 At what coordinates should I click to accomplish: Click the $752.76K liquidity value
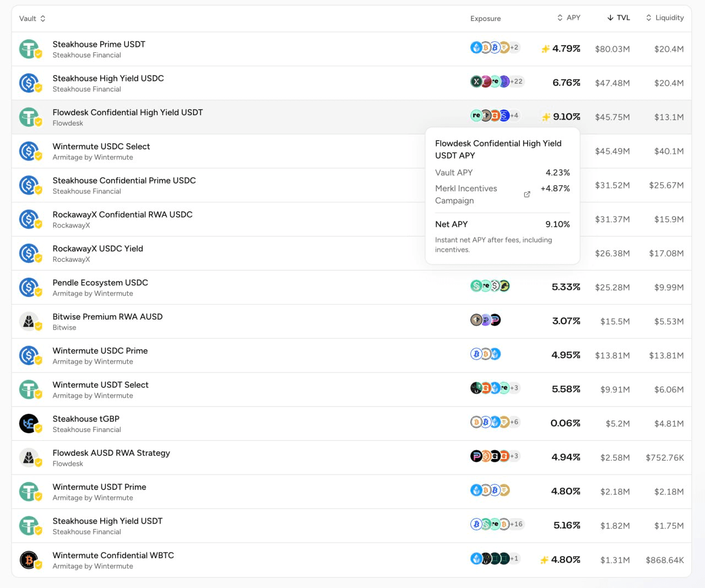point(665,458)
